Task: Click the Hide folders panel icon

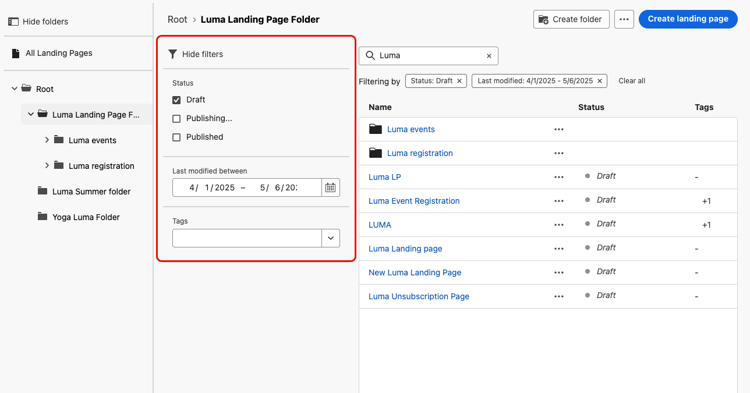Action: 13,22
